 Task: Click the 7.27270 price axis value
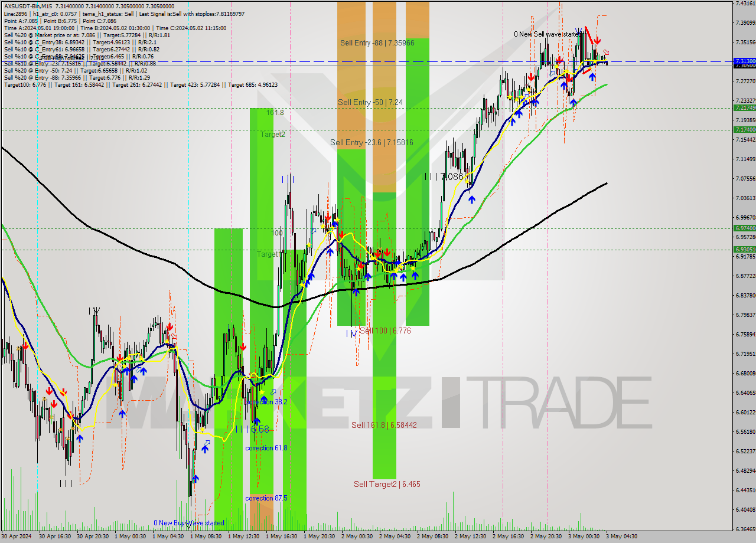pos(745,81)
